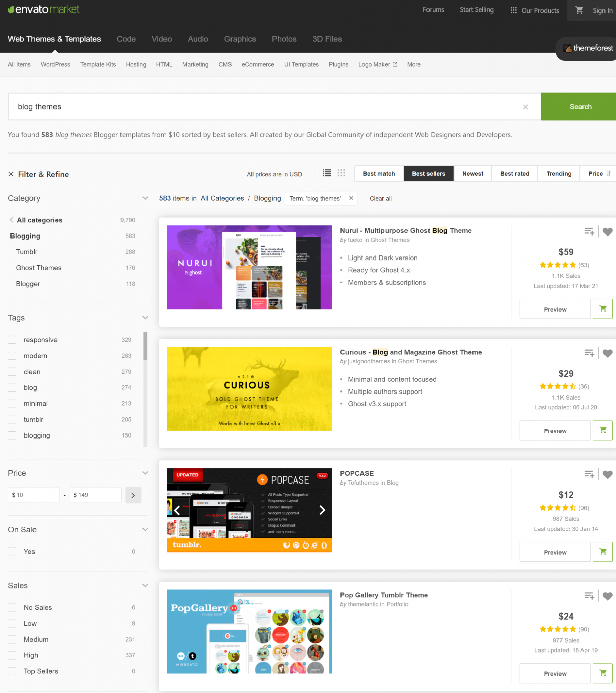This screenshot has height=693, width=616.
Task: Add POPCASE to cart with green cart icon
Action: [602, 552]
